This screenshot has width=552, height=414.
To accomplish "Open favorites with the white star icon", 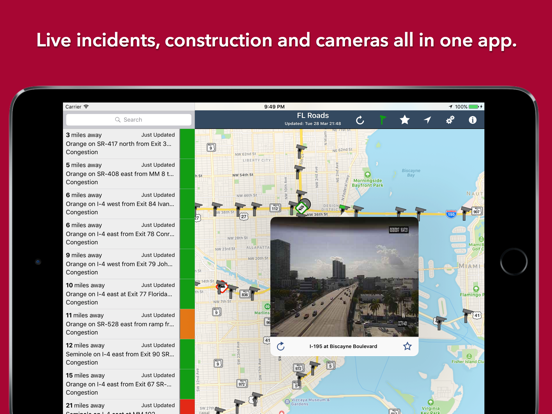I will (404, 120).
